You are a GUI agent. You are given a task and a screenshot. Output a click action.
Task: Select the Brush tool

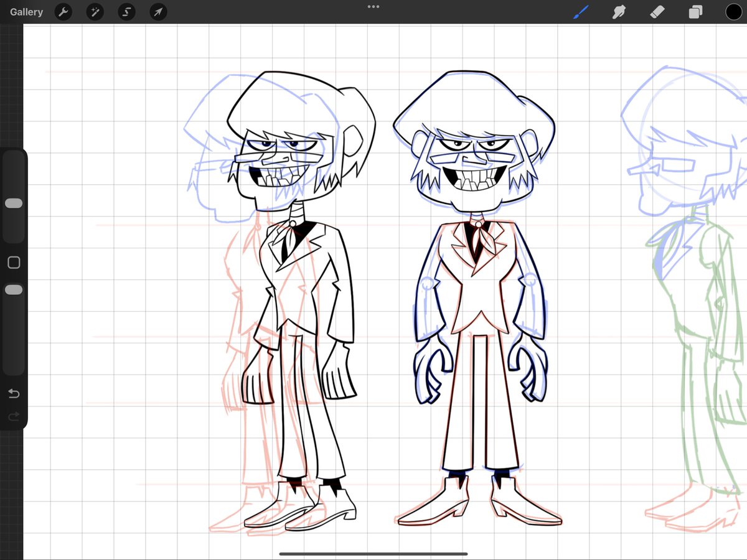(581, 11)
